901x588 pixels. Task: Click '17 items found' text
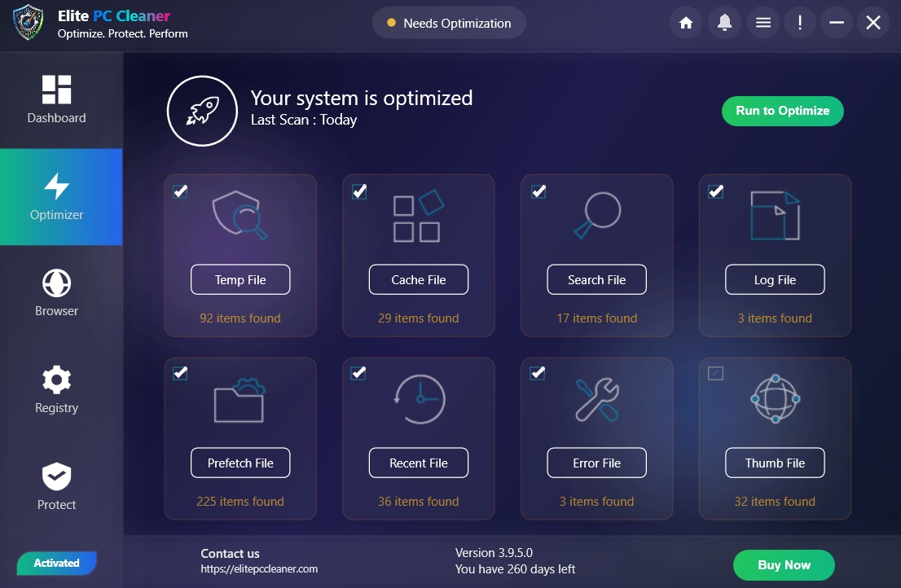(596, 318)
